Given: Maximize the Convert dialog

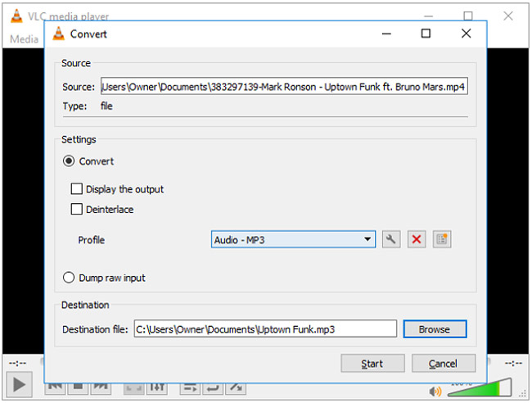Looking at the screenshot, I should coord(426,34).
